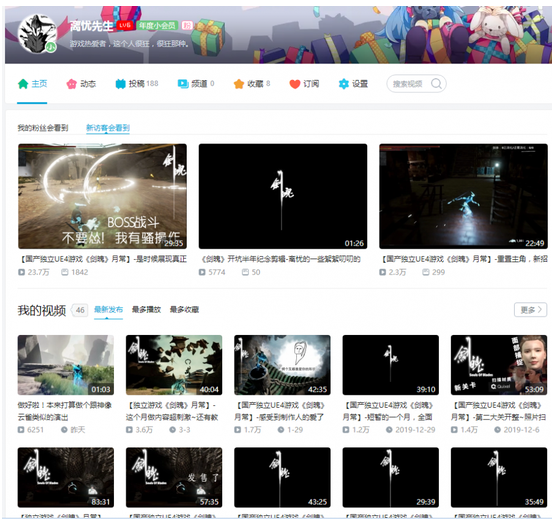Click the blue 投稿 submissions icon
The image size is (557, 527).
tap(120, 84)
